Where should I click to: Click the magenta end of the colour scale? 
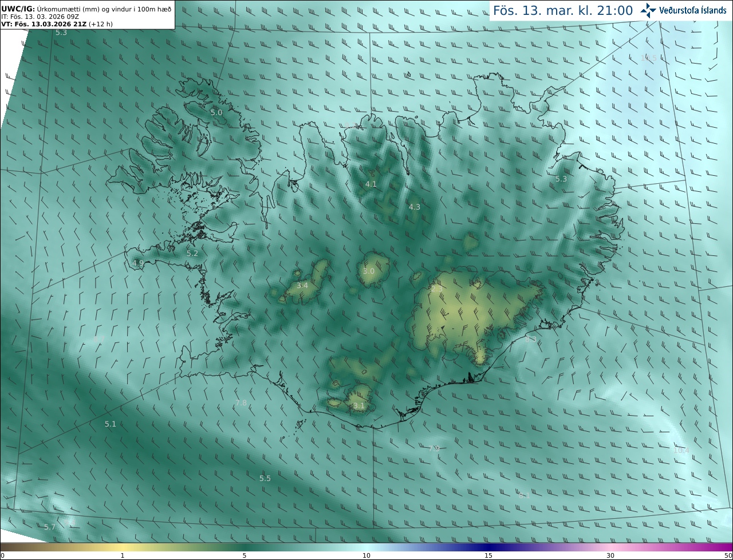pyautogui.click(x=716, y=547)
